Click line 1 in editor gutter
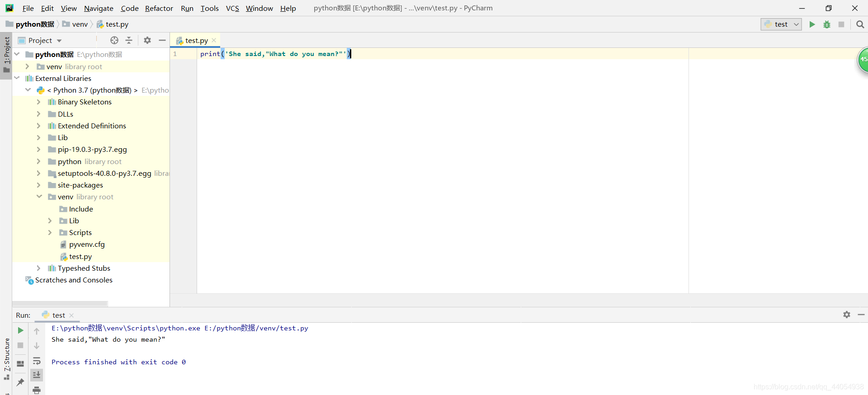 point(175,54)
